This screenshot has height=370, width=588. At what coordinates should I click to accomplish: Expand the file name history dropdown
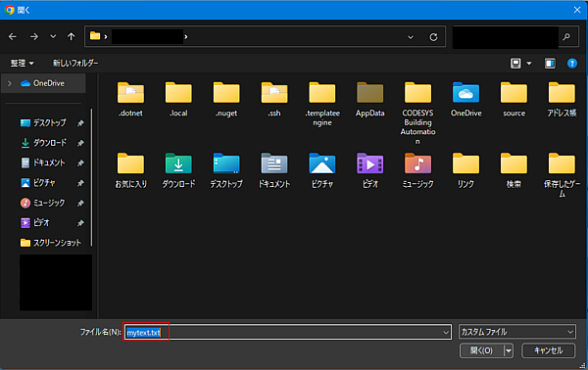click(x=446, y=332)
